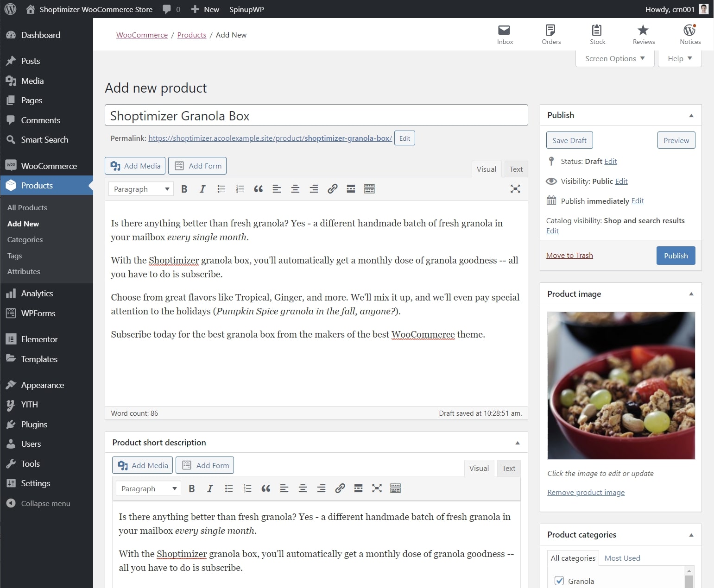Open fullscreen mode in short description toolbar

click(377, 488)
